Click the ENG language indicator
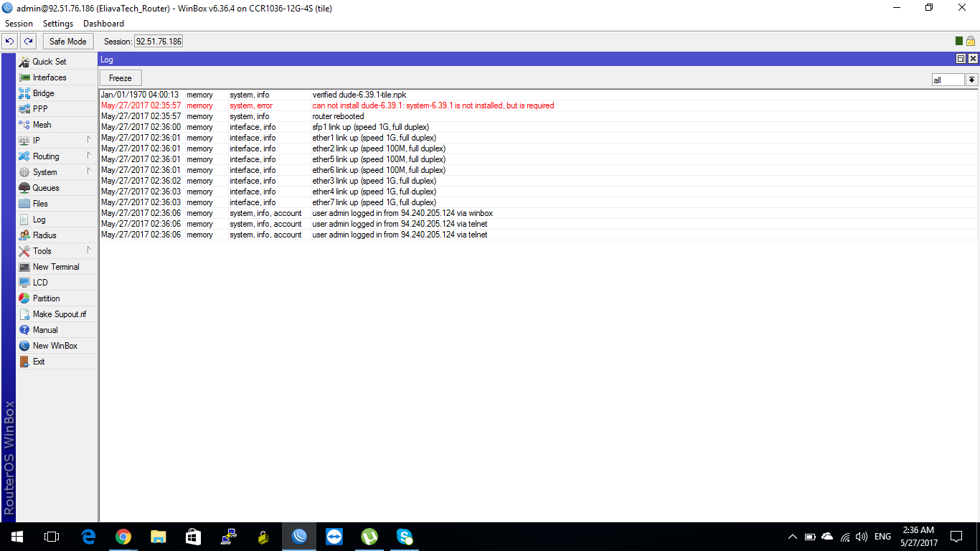This screenshot has width=980, height=551. tap(883, 537)
